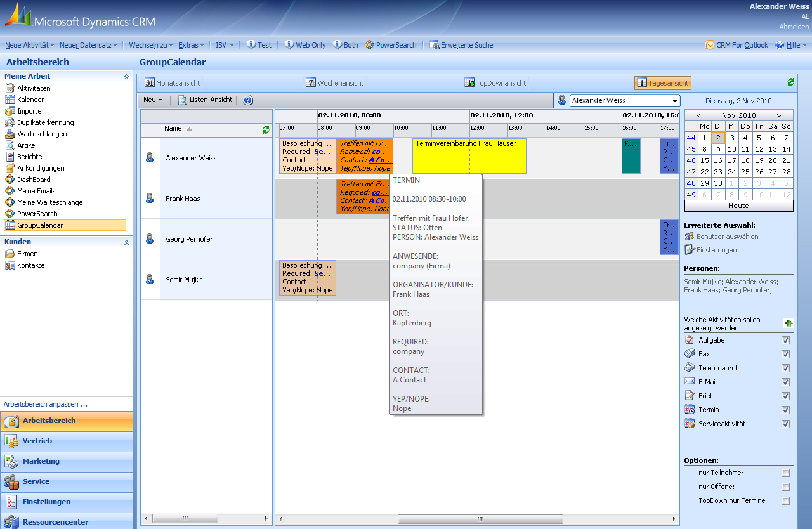
Task: Open Warteschlangen item
Action: point(42,134)
